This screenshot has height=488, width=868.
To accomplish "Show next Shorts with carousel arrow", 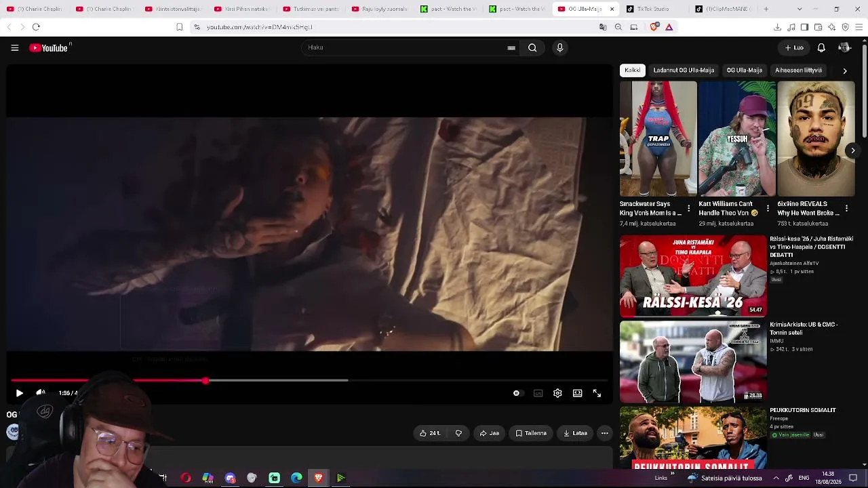I will click(852, 150).
